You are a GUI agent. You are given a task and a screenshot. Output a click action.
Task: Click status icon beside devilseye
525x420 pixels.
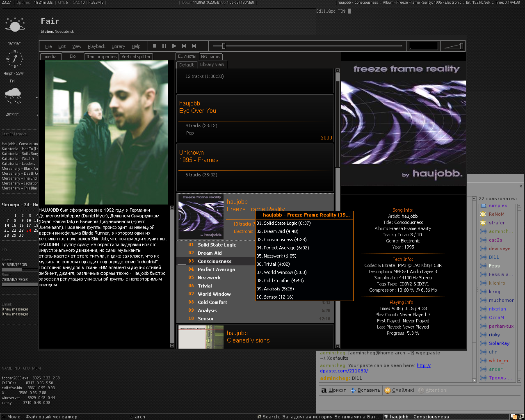(483, 249)
